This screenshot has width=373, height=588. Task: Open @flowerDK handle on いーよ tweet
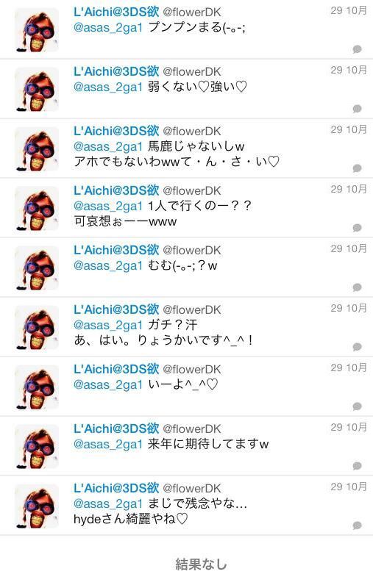coord(192,370)
